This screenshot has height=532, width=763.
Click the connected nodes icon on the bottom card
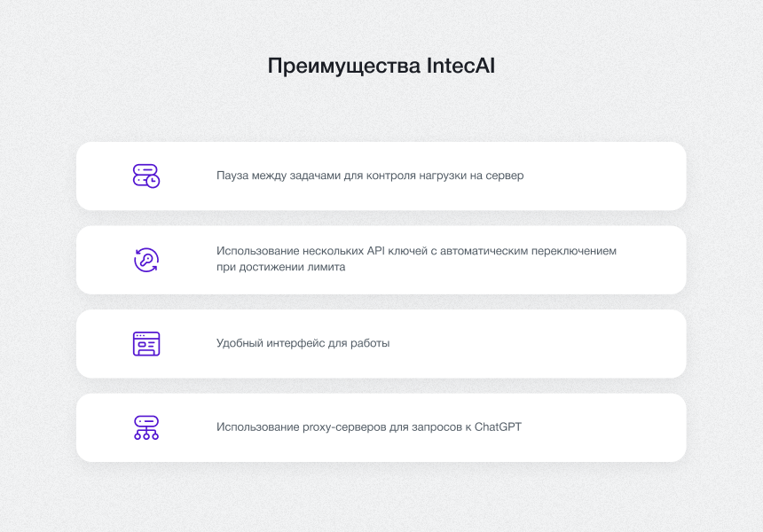145,426
